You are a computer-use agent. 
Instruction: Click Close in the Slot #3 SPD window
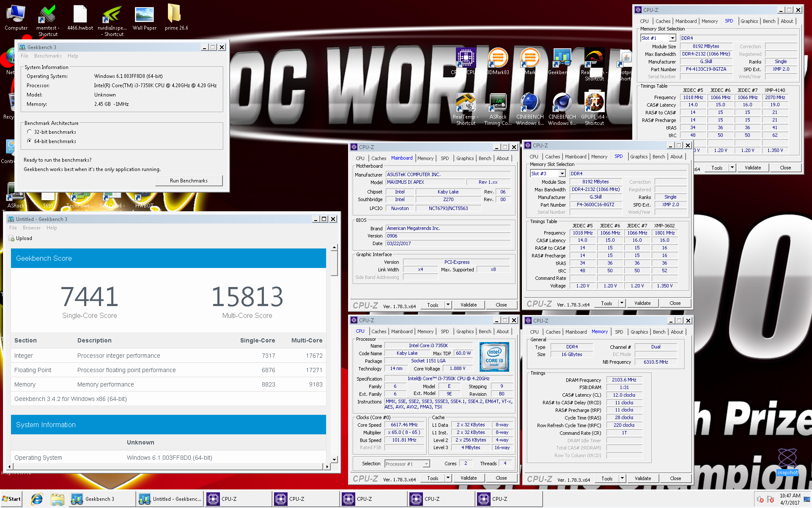[675, 303]
